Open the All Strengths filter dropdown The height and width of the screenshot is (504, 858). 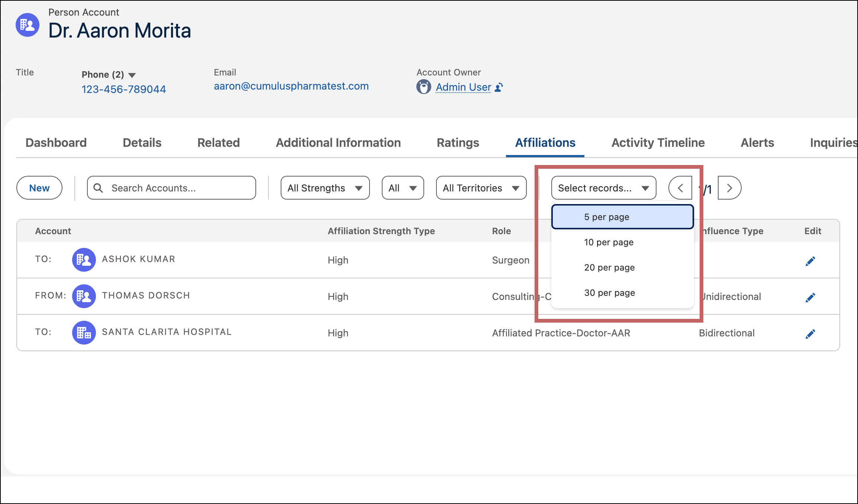pyautogui.click(x=325, y=188)
